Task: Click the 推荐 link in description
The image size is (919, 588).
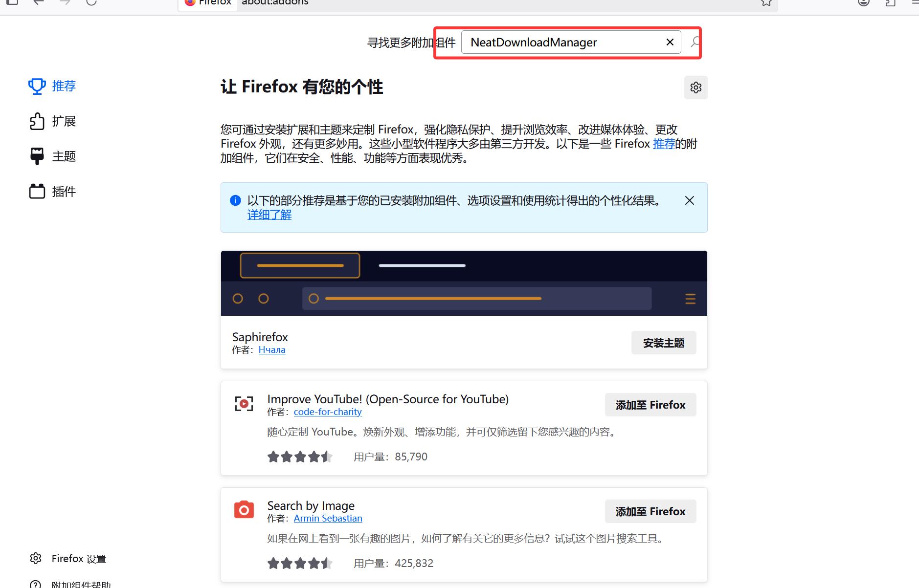Action: point(664,144)
